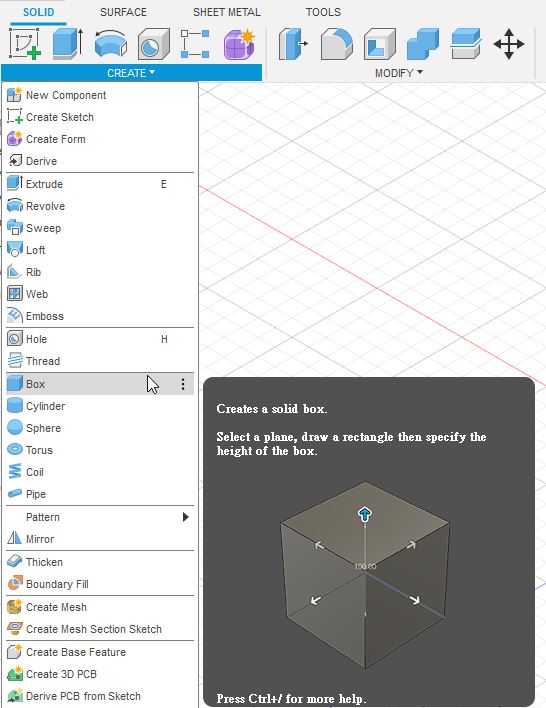
Task: Click the Move/Copy arrows icon
Action: pos(509,44)
